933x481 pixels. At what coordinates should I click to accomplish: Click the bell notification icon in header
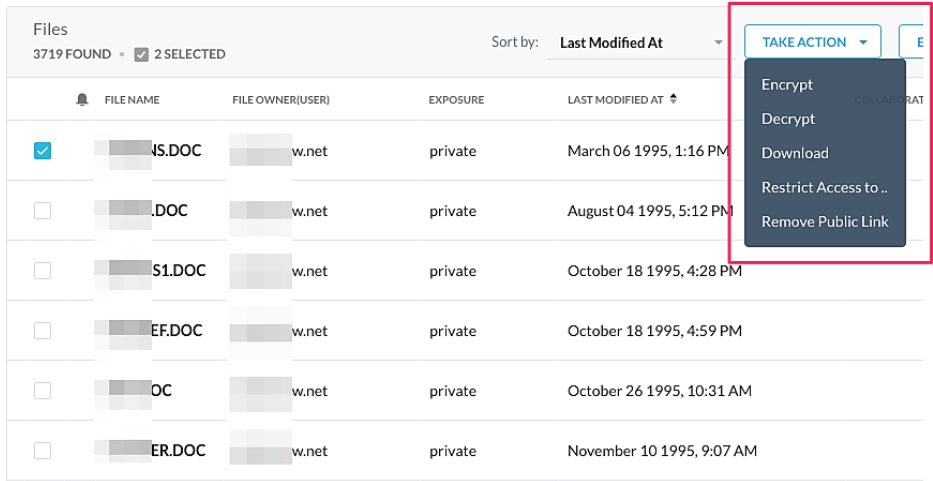point(82,100)
